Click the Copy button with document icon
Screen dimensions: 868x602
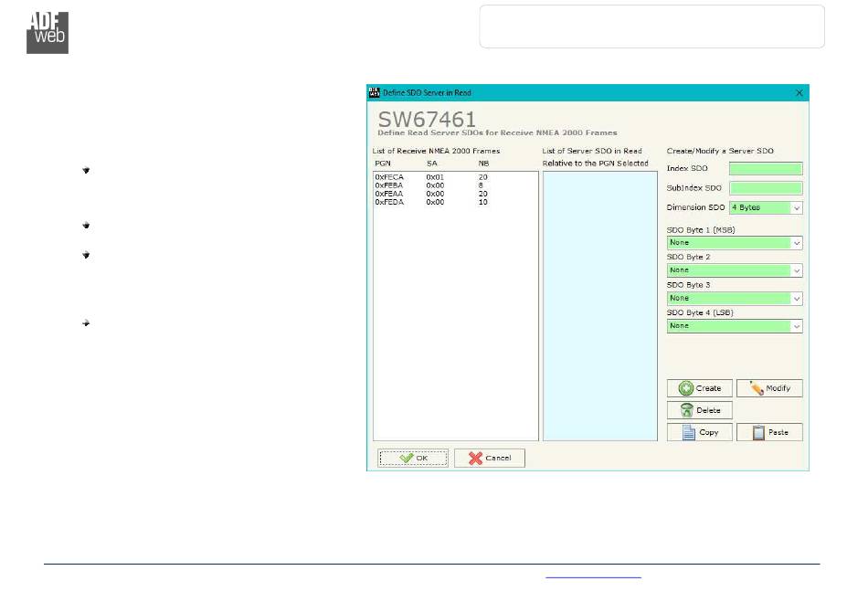pyautogui.click(x=699, y=432)
